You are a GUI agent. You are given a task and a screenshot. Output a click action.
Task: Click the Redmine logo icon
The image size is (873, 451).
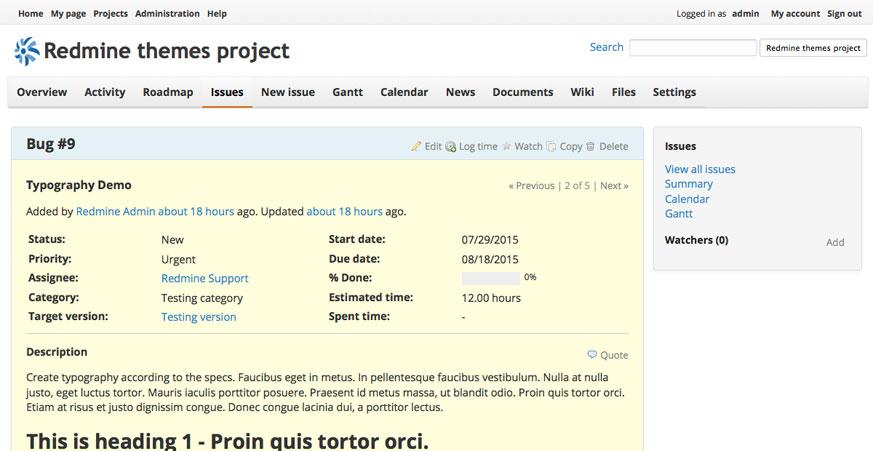point(27,51)
